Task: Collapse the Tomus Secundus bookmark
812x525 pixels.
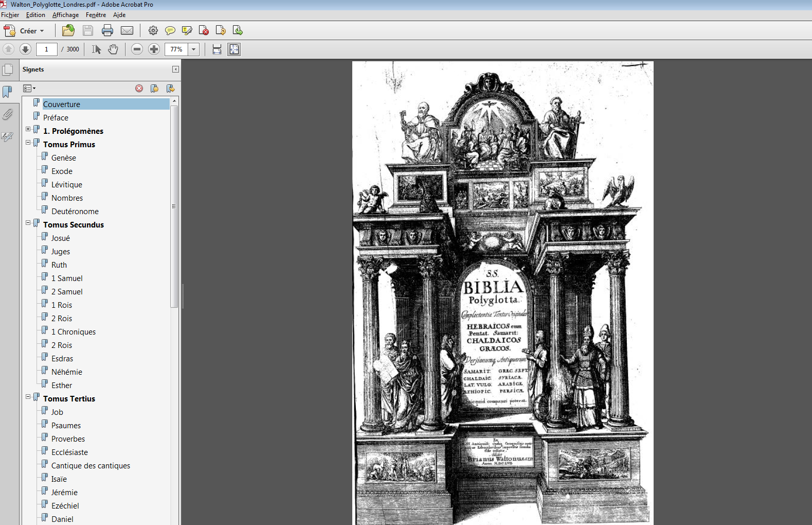Action: (28, 223)
